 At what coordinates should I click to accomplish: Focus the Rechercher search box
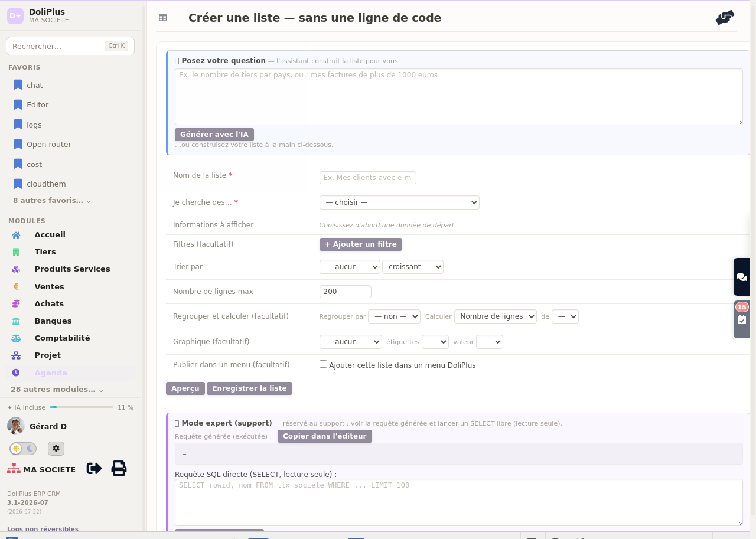[x=70, y=46]
